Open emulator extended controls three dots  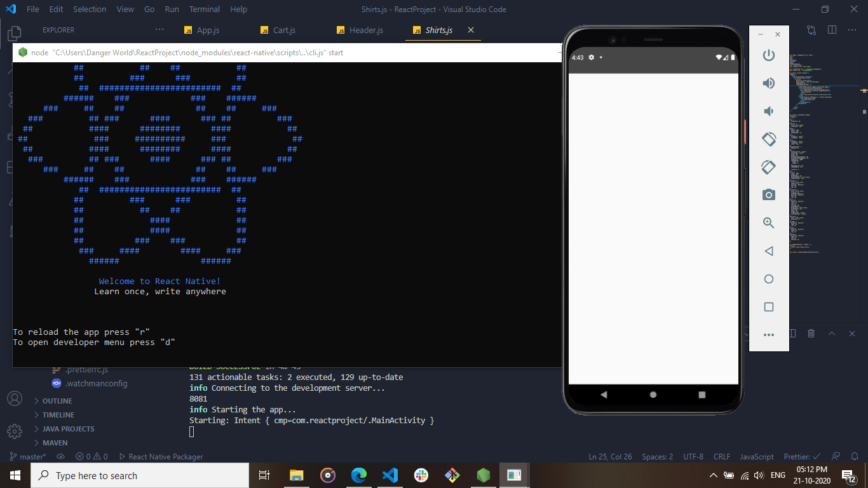click(769, 335)
